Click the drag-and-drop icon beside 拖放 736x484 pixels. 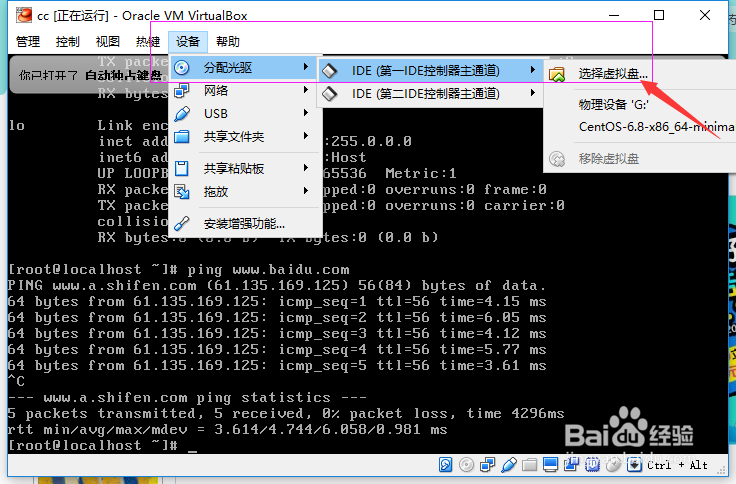(182, 192)
